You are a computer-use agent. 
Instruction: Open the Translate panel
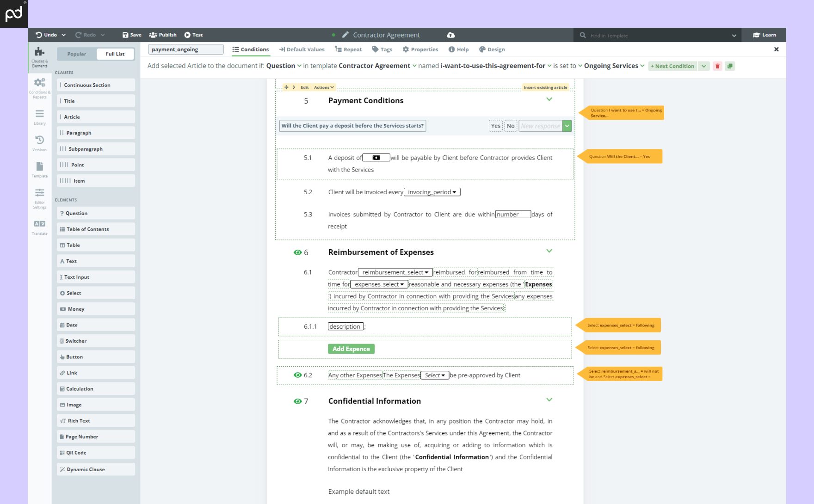tap(39, 226)
